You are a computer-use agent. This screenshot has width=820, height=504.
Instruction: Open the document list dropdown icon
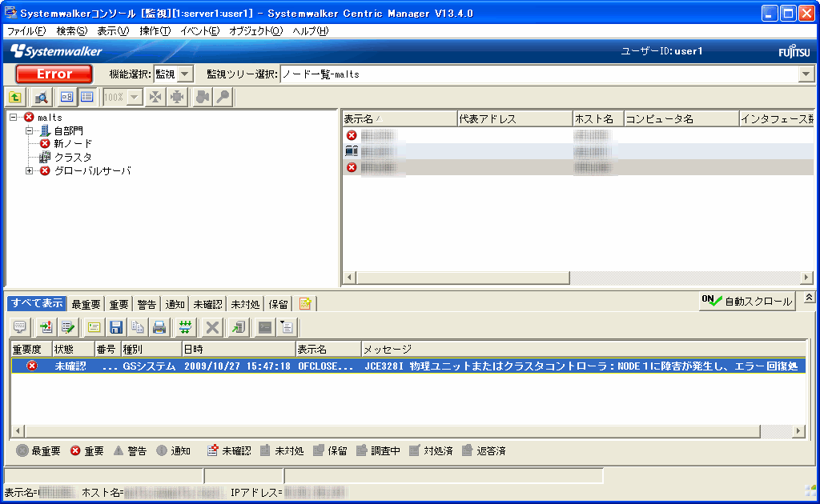(x=287, y=327)
